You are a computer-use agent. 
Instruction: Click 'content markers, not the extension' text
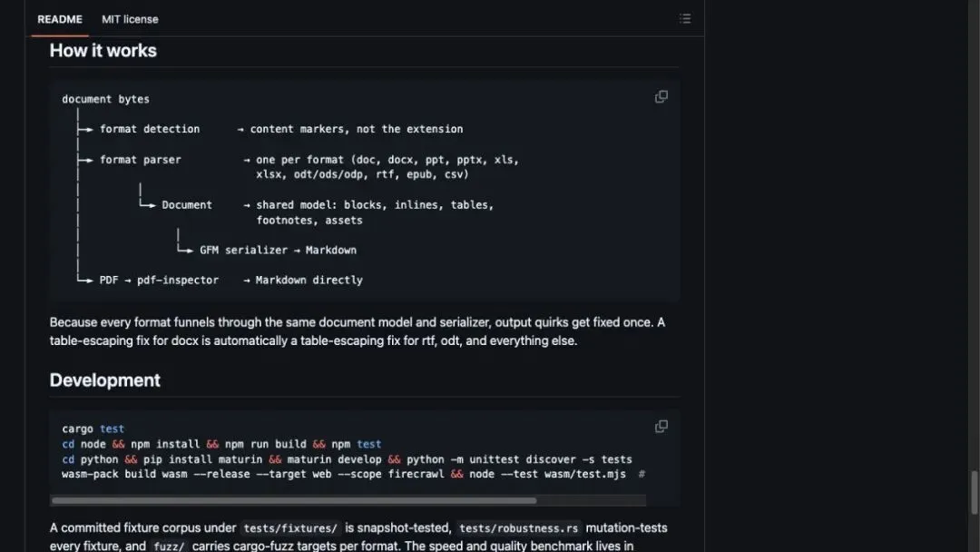(357, 129)
